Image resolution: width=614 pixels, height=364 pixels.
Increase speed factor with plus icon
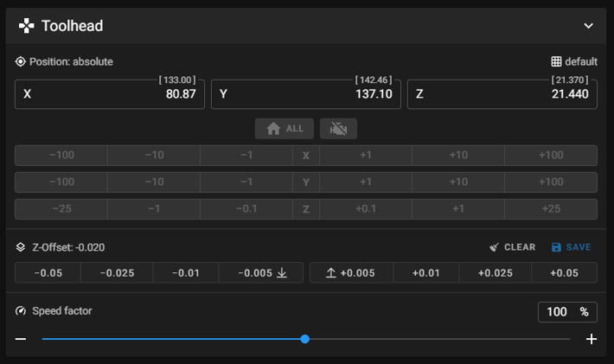pos(592,339)
